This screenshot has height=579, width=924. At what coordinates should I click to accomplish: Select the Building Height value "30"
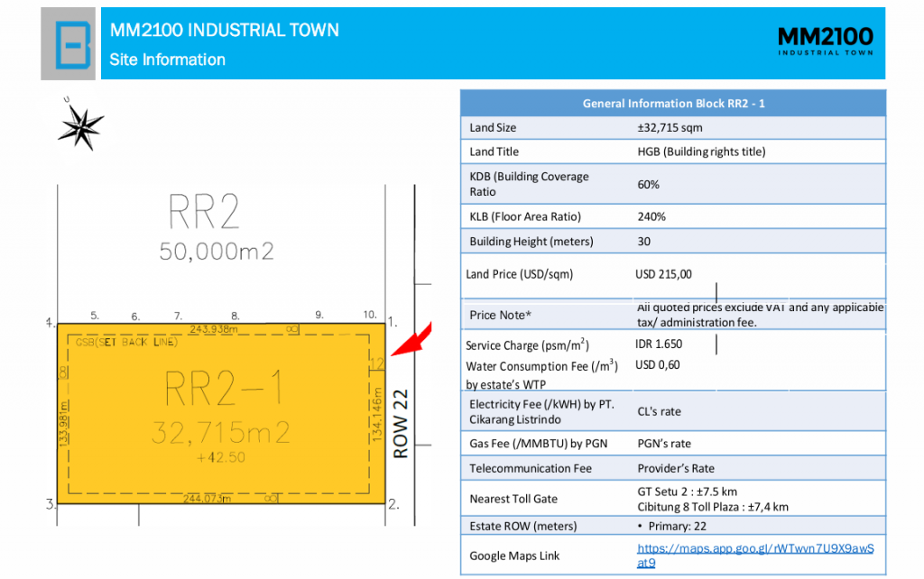pyautogui.click(x=643, y=242)
